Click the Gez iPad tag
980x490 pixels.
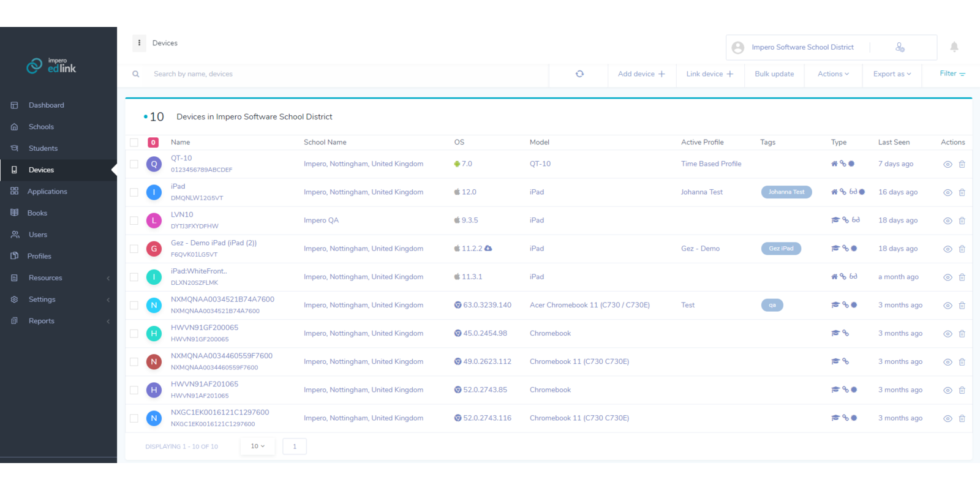click(x=781, y=248)
